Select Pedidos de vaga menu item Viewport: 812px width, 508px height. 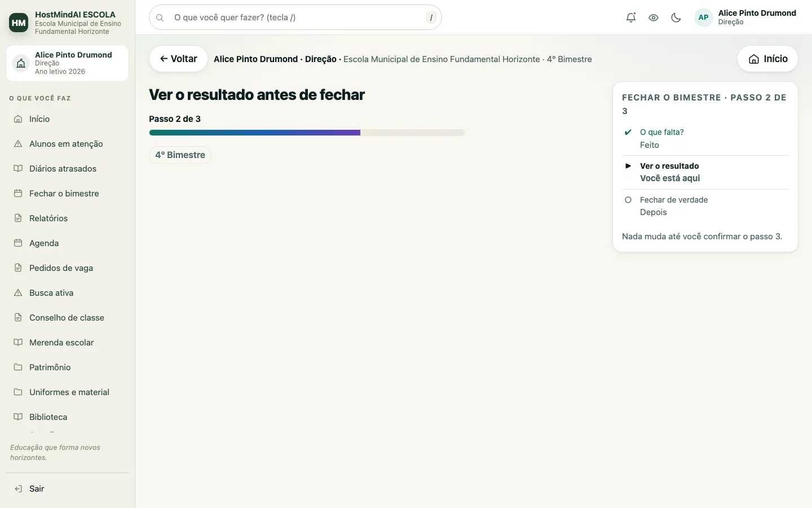pyautogui.click(x=67, y=268)
